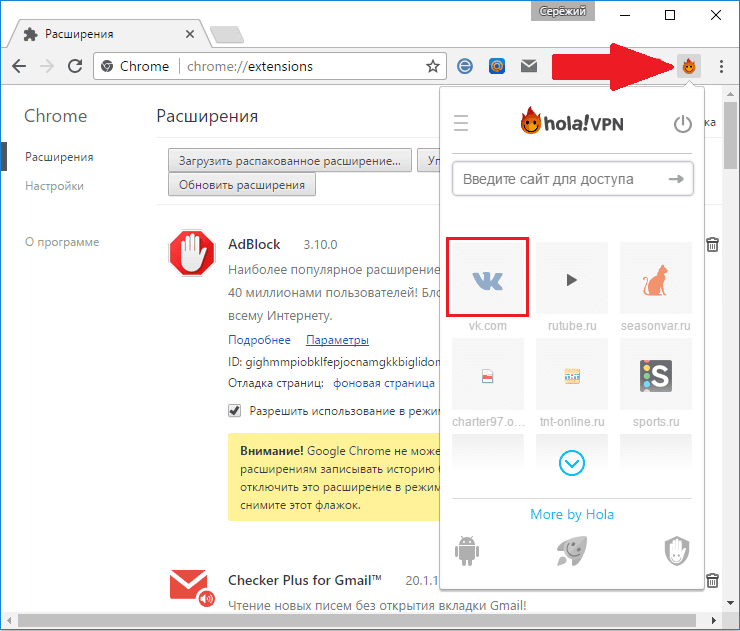Screen dimensions: 740x631
Task: Click the ad-blocker shield hand icon
Action: click(x=677, y=551)
